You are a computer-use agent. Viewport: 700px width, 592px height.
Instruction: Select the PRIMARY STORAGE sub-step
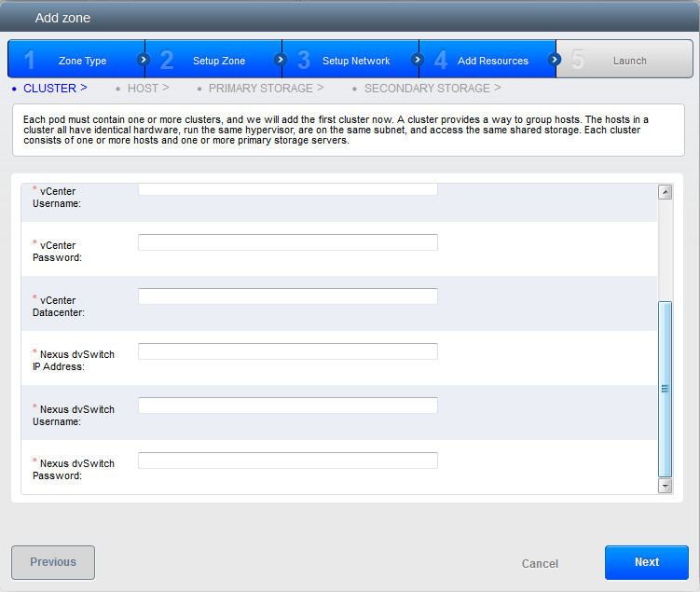point(265,89)
